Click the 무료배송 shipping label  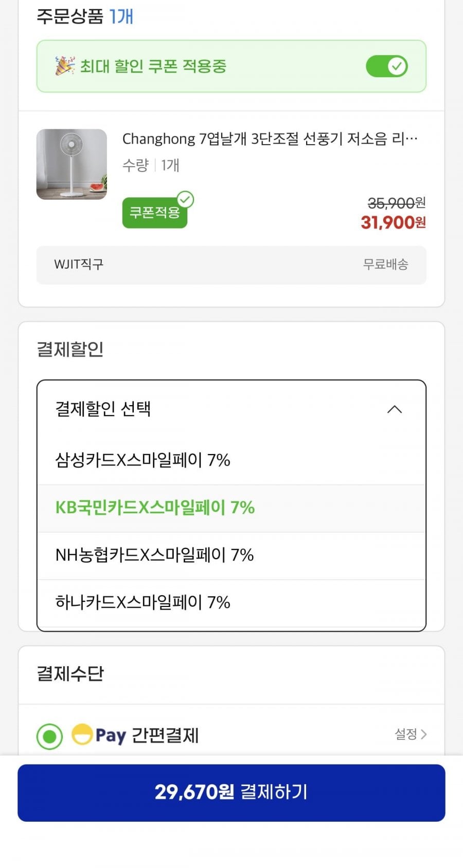(x=385, y=265)
